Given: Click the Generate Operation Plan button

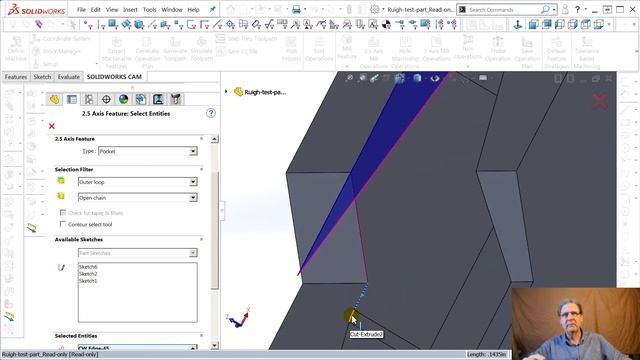Looking at the screenshot, I should tap(147, 53).
